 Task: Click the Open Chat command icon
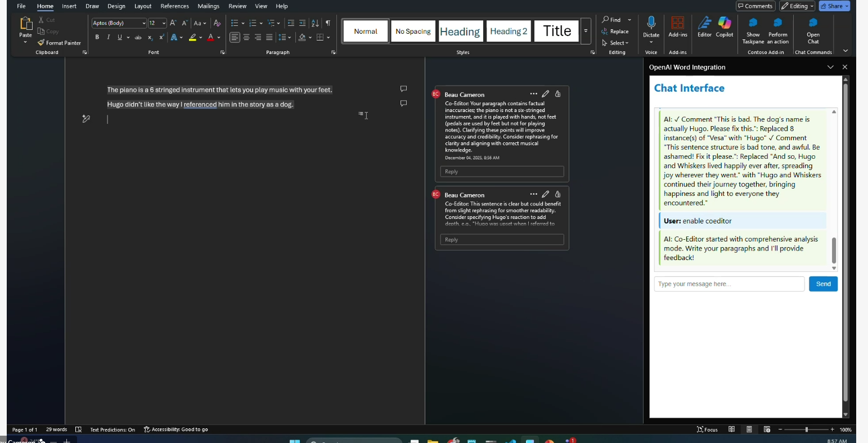pyautogui.click(x=813, y=23)
